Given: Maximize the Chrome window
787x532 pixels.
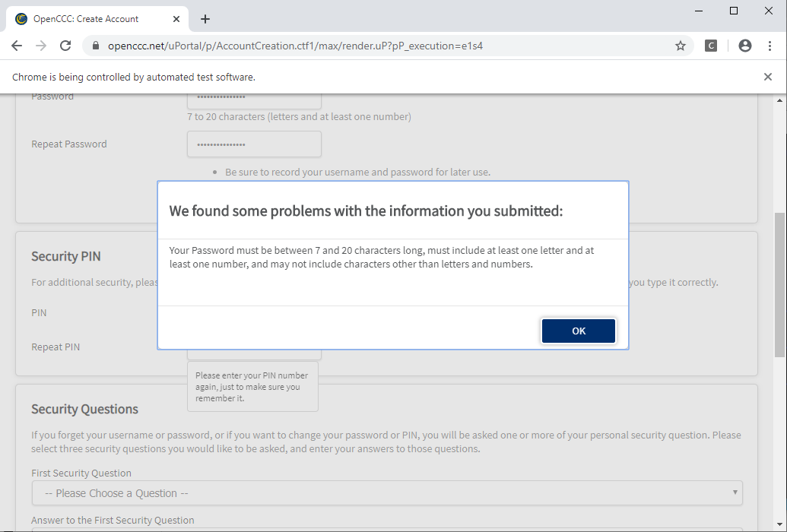Looking at the screenshot, I should (x=734, y=11).
